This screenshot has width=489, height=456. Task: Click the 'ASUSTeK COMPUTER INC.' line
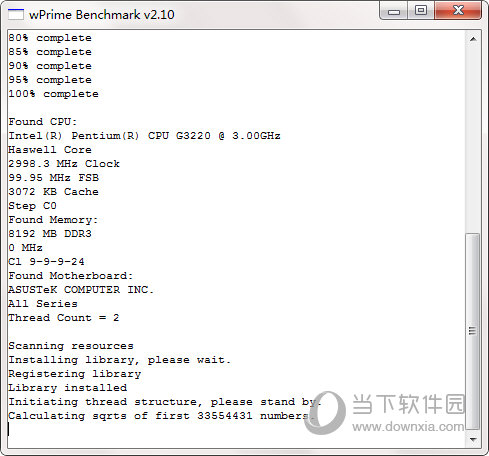pyautogui.click(x=81, y=290)
